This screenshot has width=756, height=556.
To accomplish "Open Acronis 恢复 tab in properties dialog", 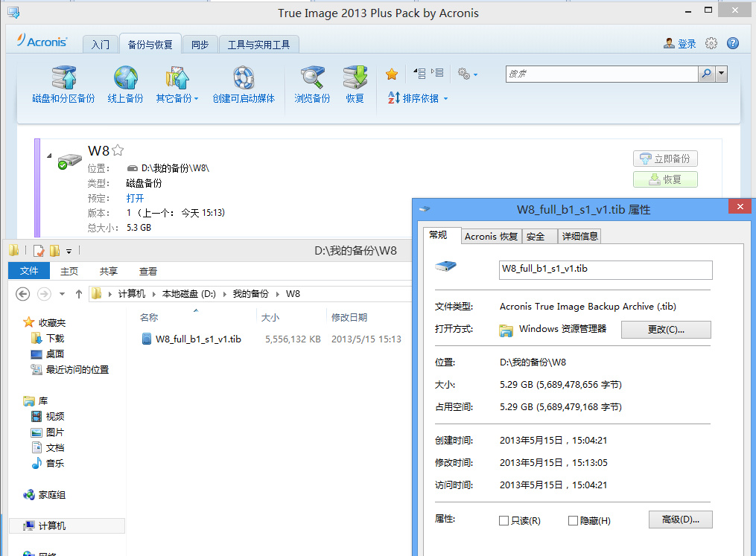I will click(492, 236).
